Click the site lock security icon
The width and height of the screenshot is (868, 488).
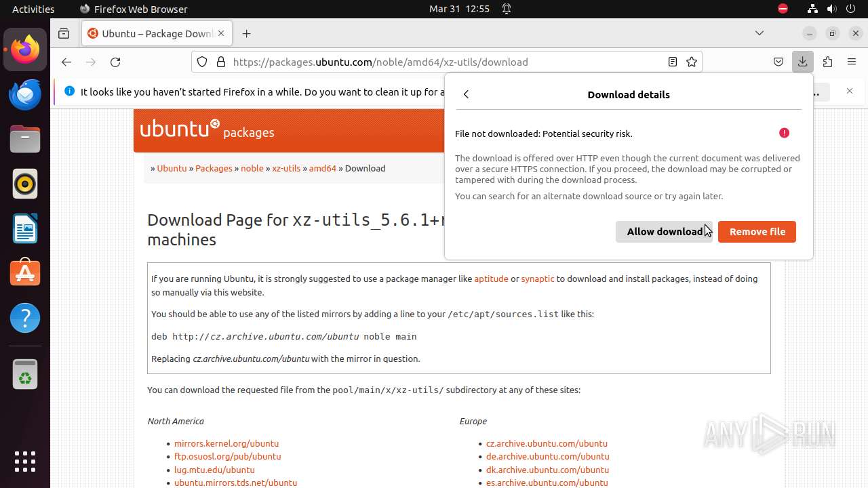(220, 62)
